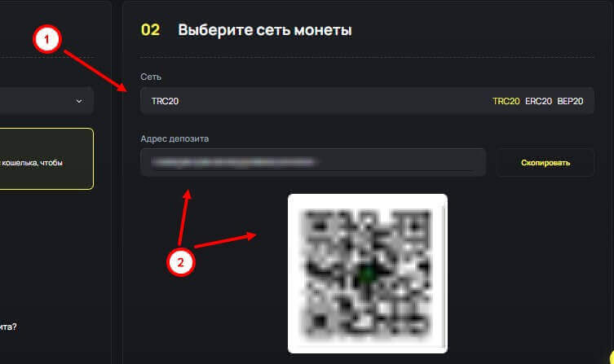Choose the ERC20 network option
This screenshot has width=614, height=364.
[538, 101]
